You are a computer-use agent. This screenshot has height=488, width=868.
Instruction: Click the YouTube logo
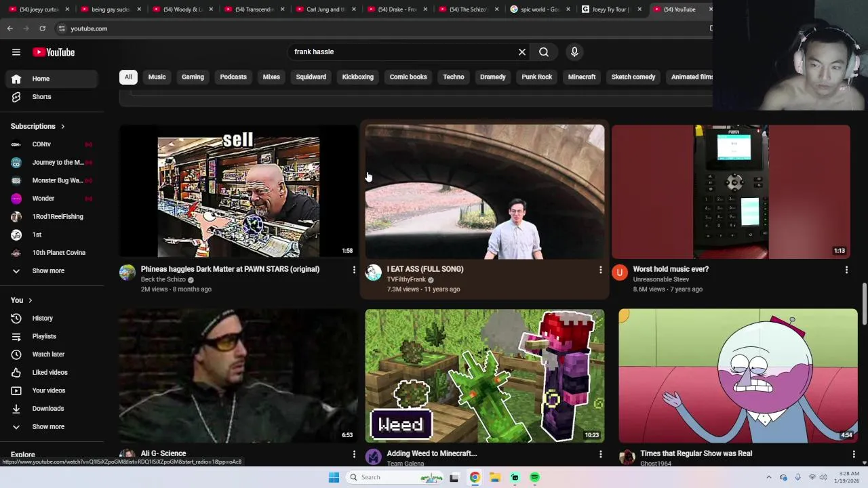point(54,52)
